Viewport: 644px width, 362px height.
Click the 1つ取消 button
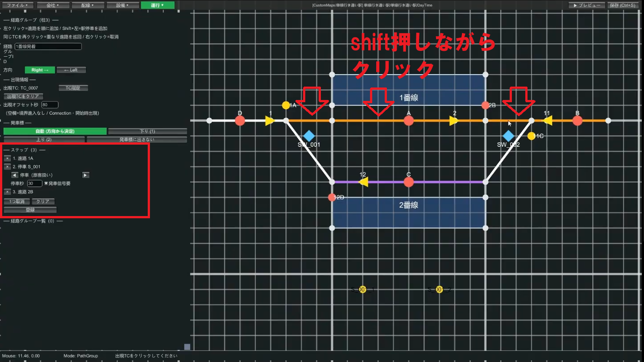17,202
